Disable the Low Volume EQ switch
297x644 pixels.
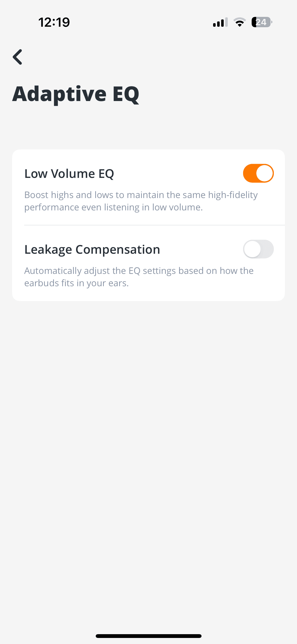coord(258,173)
